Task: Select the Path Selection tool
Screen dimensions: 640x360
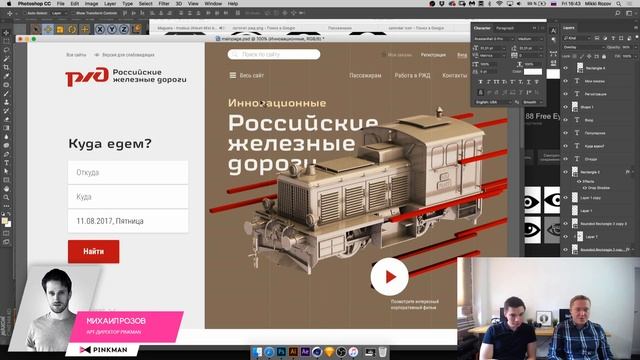Action: [x=6, y=171]
